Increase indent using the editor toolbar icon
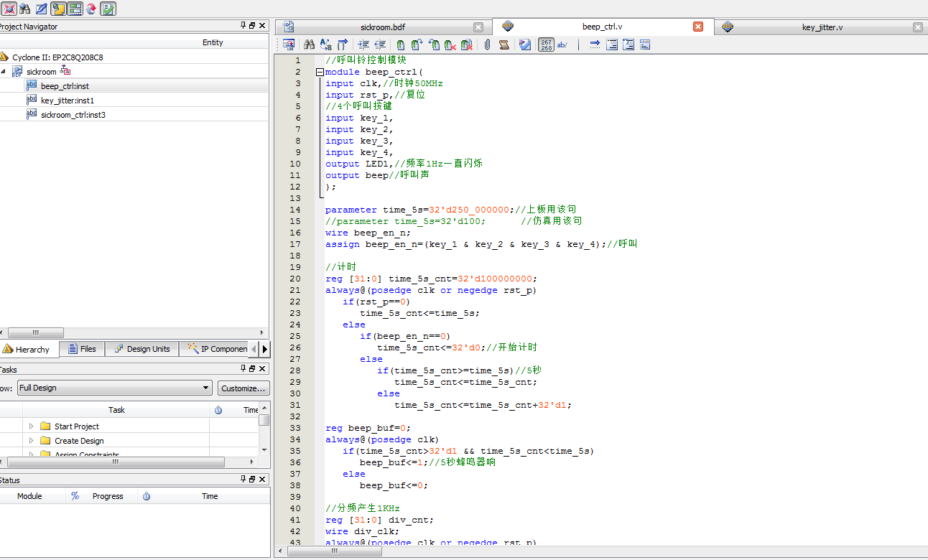The width and height of the screenshot is (928, 560). click(363, 45)
